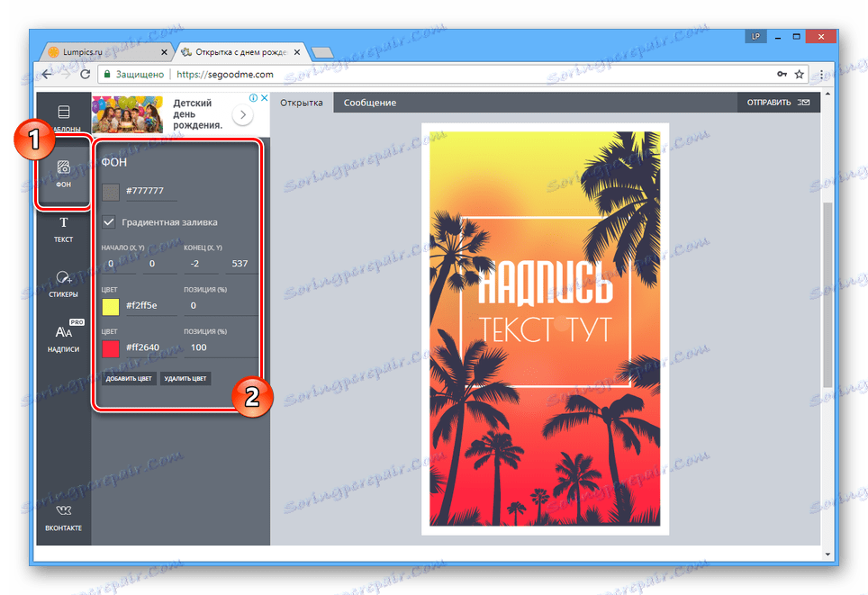
Task: Click the ad info icon
Action: pos(253,98)
